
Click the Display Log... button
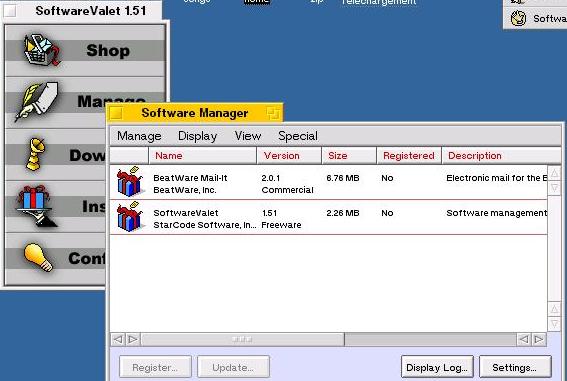point(437,367)
